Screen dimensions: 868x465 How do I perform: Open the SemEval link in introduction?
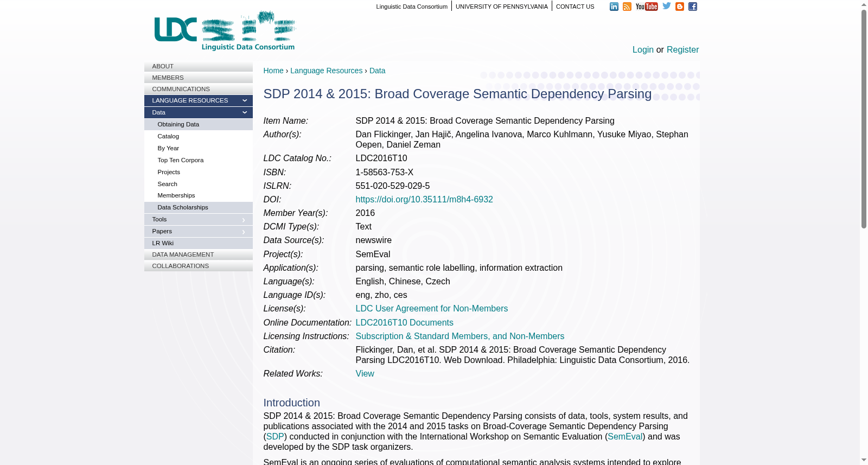point(625,437)
